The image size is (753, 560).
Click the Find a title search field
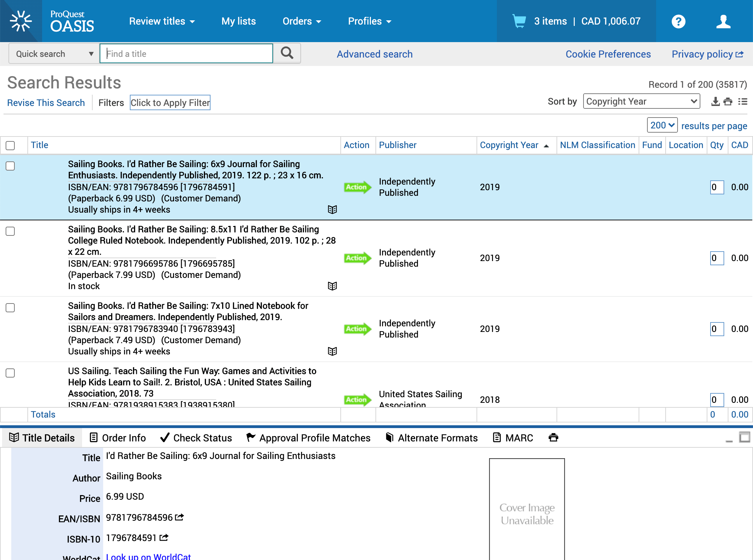click(x=186, y=53)
